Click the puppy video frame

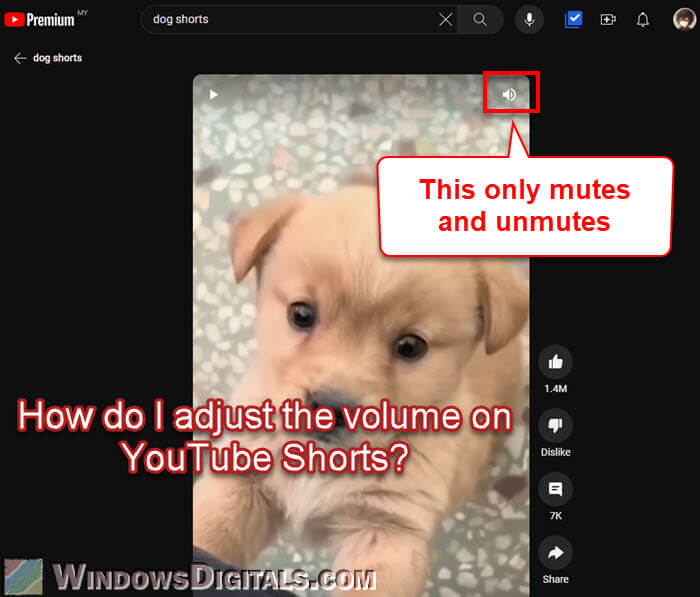(x=361, y=335)
